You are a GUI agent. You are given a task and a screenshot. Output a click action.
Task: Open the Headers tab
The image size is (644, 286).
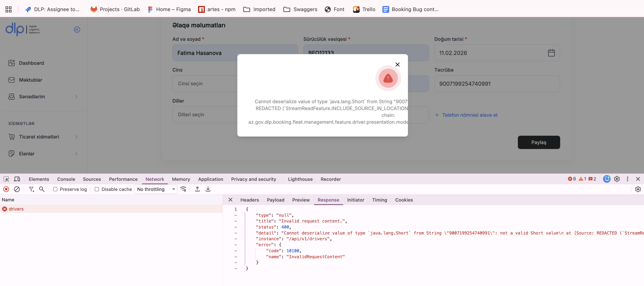pyautogui.click(x=249, y=200)
